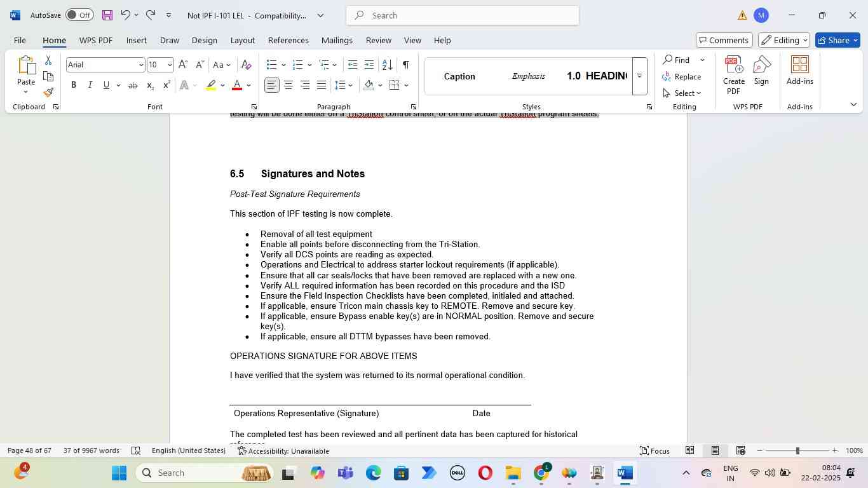Increase paragraph indent

pyautogui.click(x=369, y=65)
